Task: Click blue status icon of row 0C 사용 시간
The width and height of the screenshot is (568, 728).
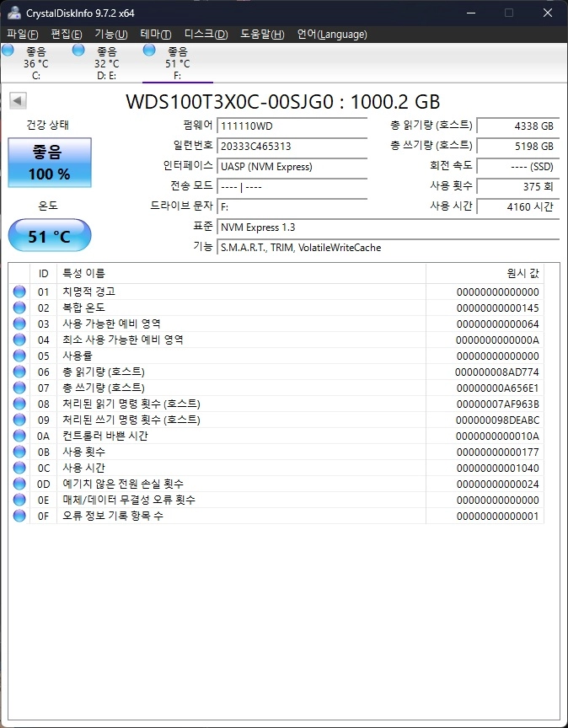Action: click(x=19, y=468)
